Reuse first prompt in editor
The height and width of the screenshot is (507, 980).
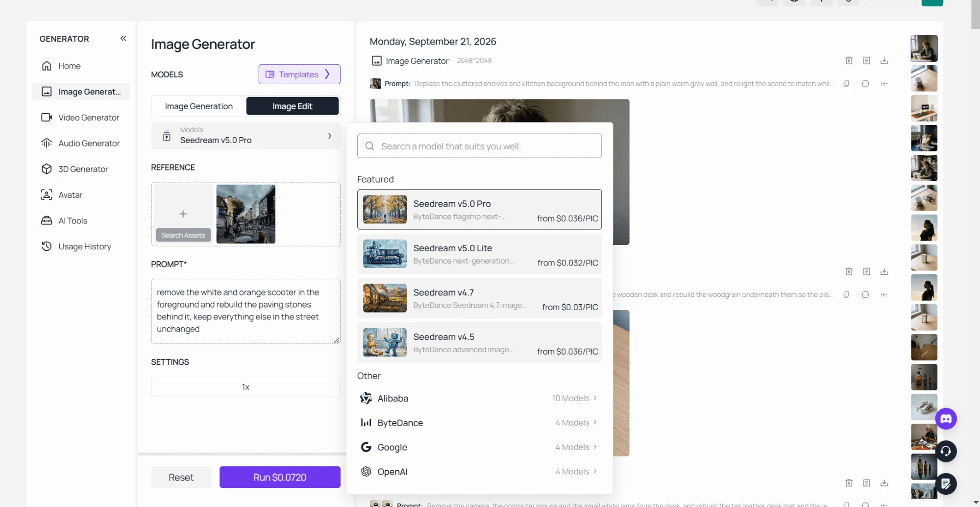(884, 84)
